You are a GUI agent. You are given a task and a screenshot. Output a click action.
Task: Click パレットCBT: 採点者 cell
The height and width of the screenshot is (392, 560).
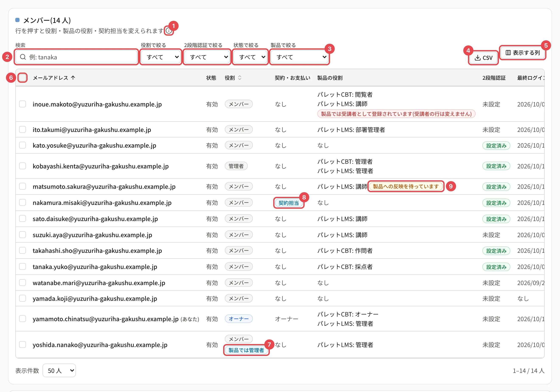[345, 267]
